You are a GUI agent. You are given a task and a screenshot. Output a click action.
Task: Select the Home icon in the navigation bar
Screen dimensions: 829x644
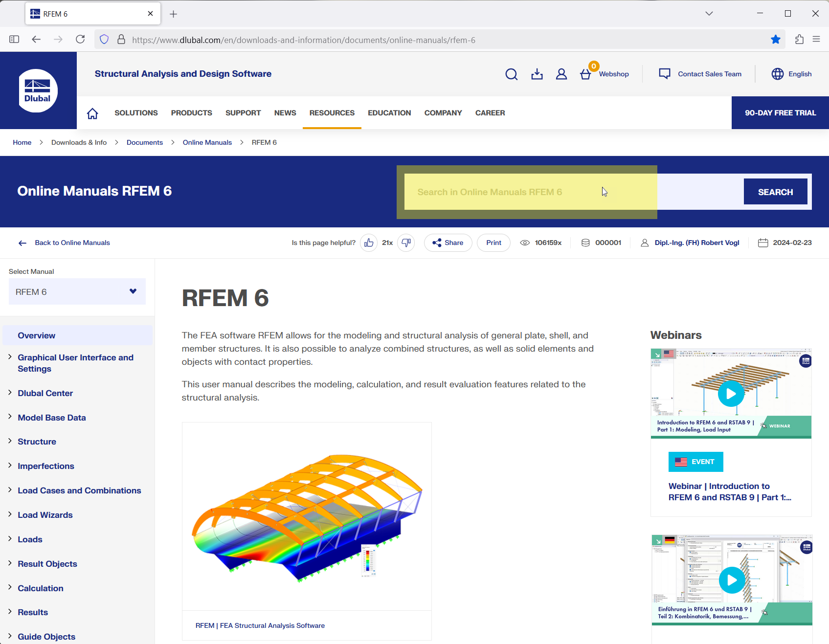click(92, 112)
